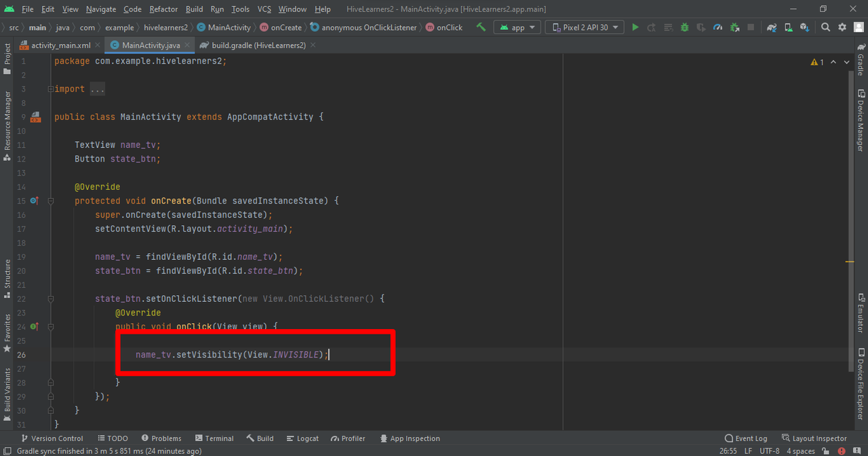
Task: Toggle the Build Variants panel
Action: (7, 394)
